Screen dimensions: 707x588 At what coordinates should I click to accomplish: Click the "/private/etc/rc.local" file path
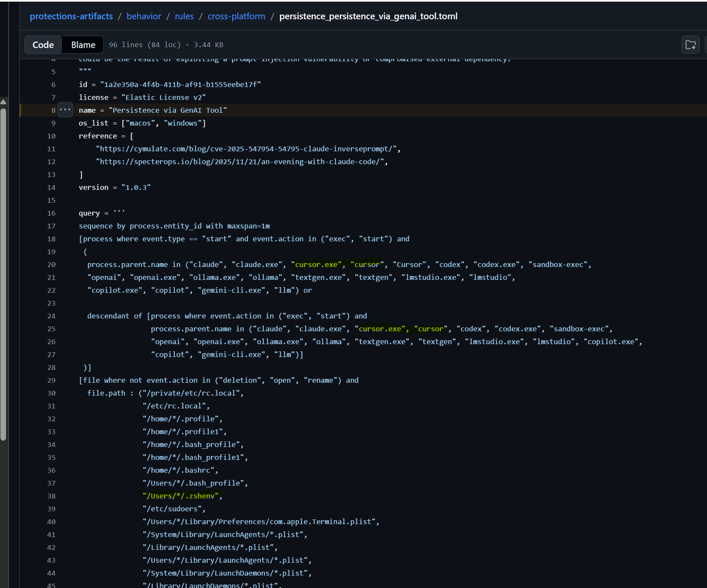click(x=191, y=393)
